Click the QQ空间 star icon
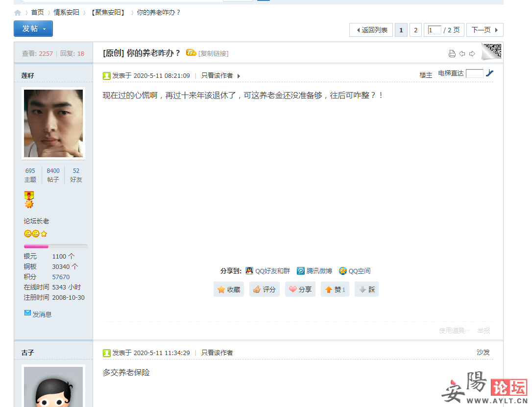Viewport: 532px width, 407px height. [343, 271]
